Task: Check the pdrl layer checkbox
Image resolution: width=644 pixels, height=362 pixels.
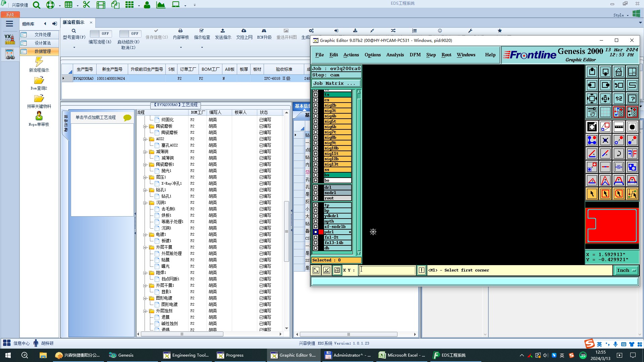Action: coord(316,232)
